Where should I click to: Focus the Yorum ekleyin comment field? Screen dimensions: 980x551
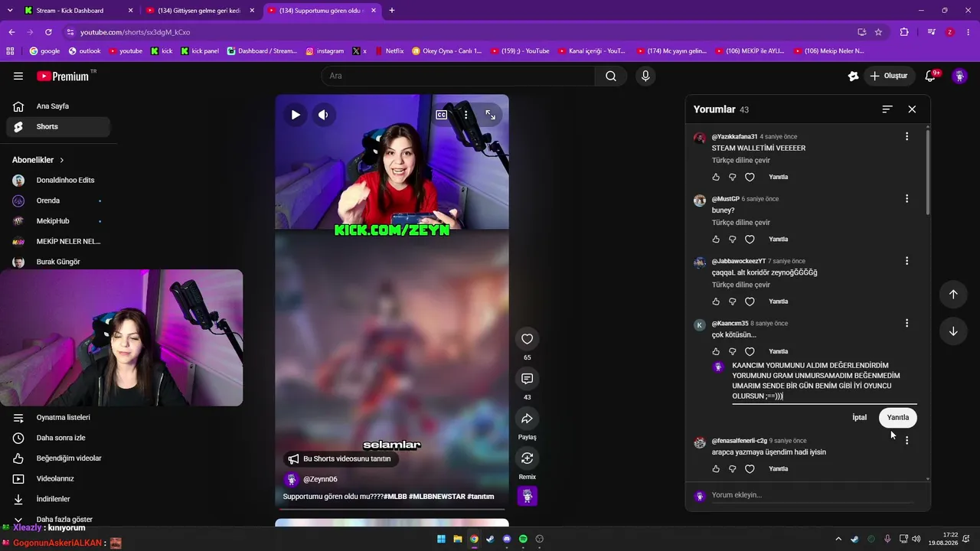pos(812,495)
